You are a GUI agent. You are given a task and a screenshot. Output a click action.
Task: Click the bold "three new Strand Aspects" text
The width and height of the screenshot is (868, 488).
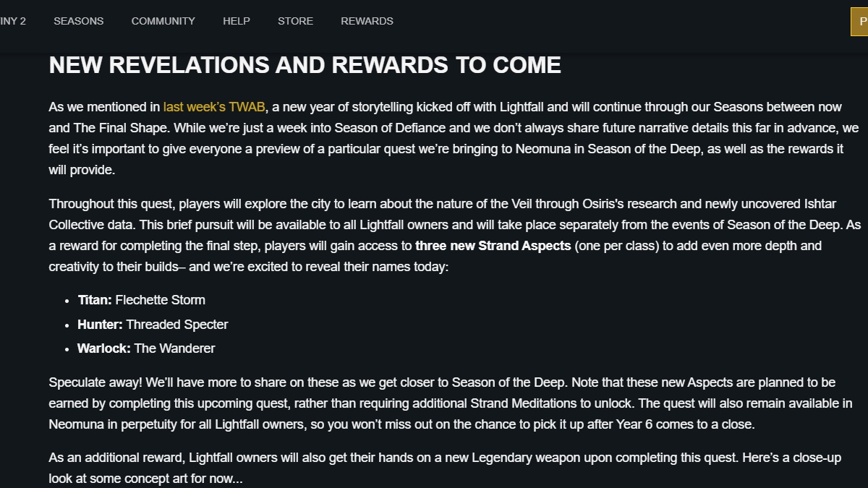click(493, 246)
